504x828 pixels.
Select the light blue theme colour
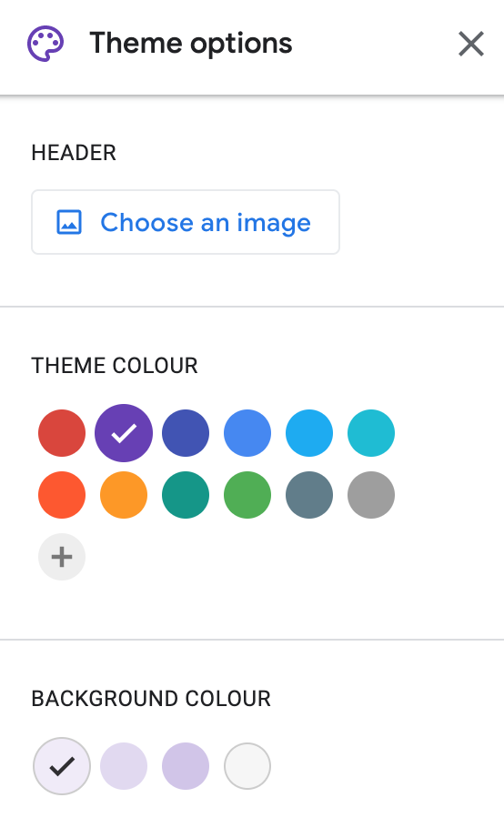point(309,433)
